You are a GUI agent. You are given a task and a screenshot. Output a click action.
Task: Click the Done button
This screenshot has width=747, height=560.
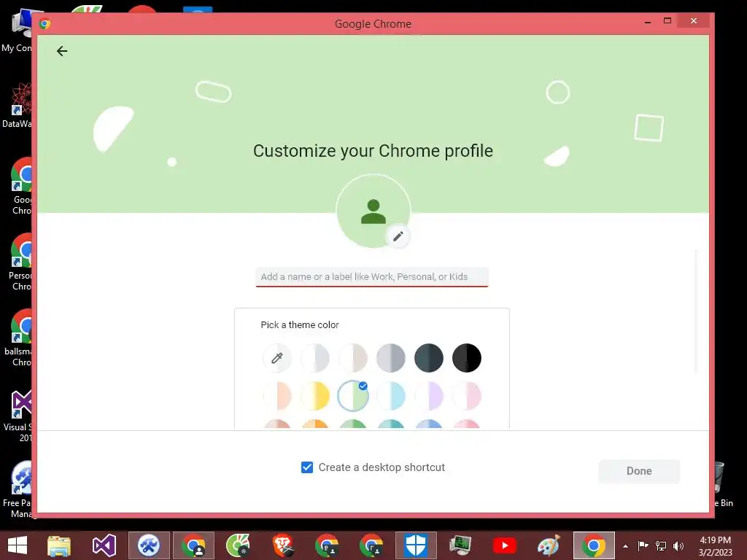(x=639, y=471)
